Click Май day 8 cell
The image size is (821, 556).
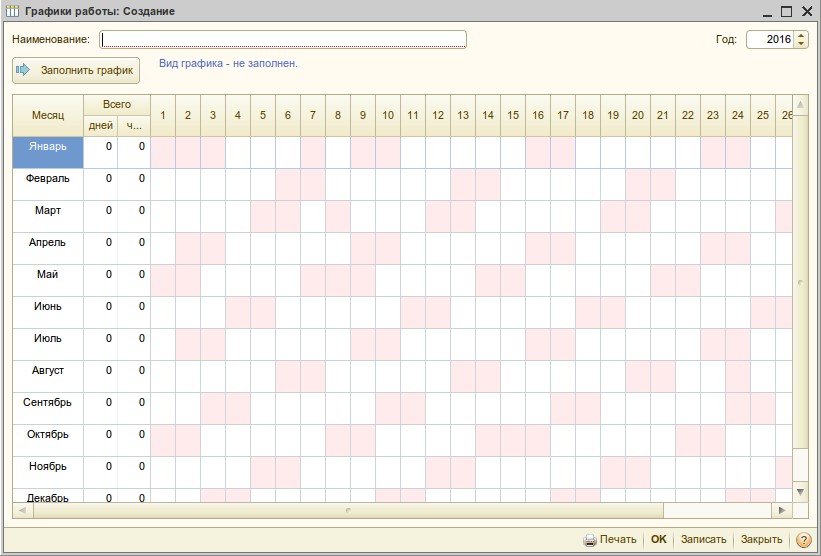[x=338, y=280]
